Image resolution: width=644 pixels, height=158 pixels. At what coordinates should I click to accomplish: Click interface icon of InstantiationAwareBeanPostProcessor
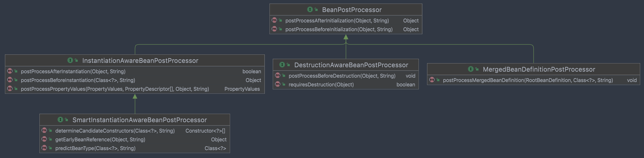tap(70, 60)
